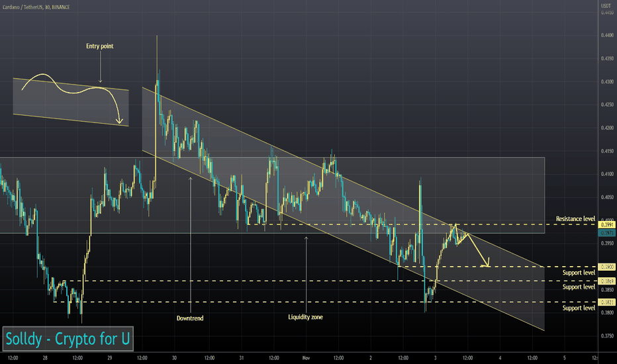Click the 0.4150 price axis value

click(x=607, y=151)
